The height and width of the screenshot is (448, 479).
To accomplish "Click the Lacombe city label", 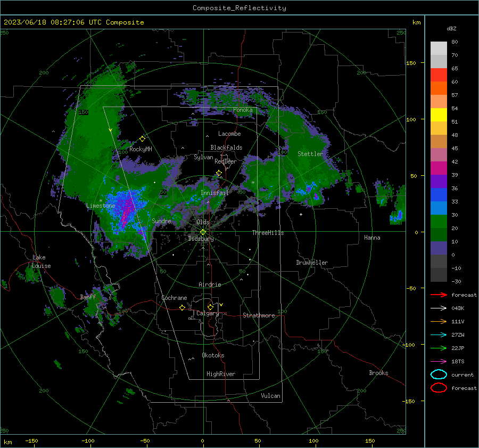I will [x=229, y=134].
